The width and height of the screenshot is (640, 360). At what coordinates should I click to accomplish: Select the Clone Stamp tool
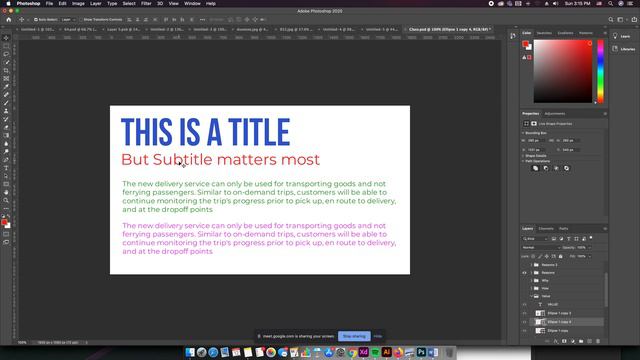click(6, 111)
